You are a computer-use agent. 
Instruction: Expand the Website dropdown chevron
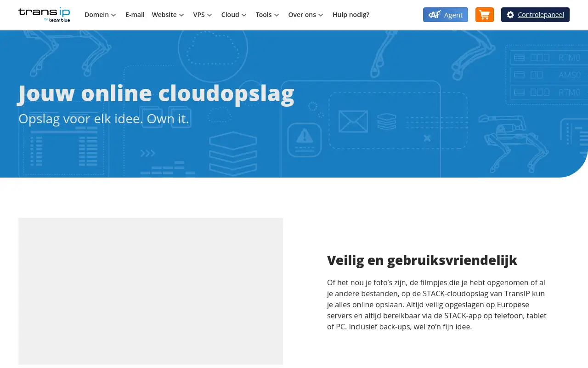coord(181,15)
